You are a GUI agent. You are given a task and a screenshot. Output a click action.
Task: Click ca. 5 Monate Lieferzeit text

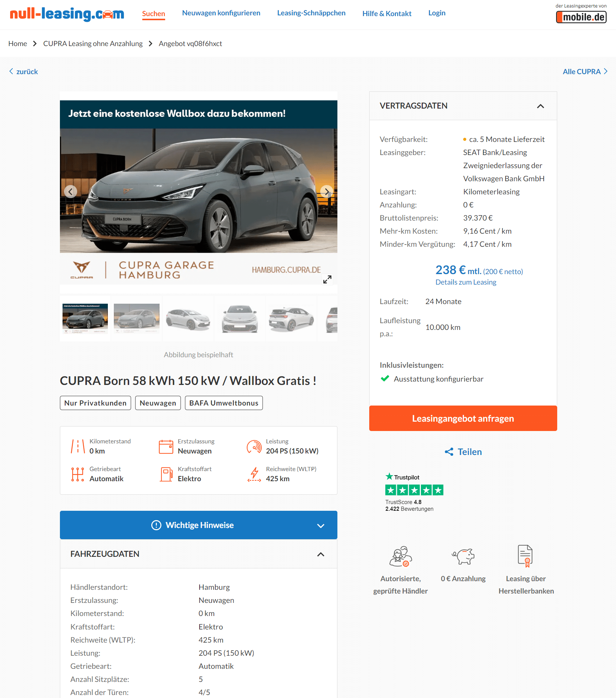(507, 139)
